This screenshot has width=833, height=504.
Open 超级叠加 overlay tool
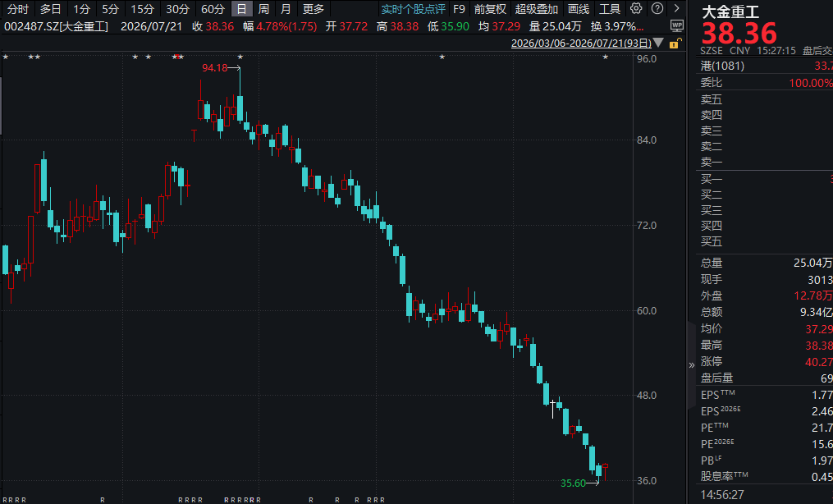coord(537,9)
